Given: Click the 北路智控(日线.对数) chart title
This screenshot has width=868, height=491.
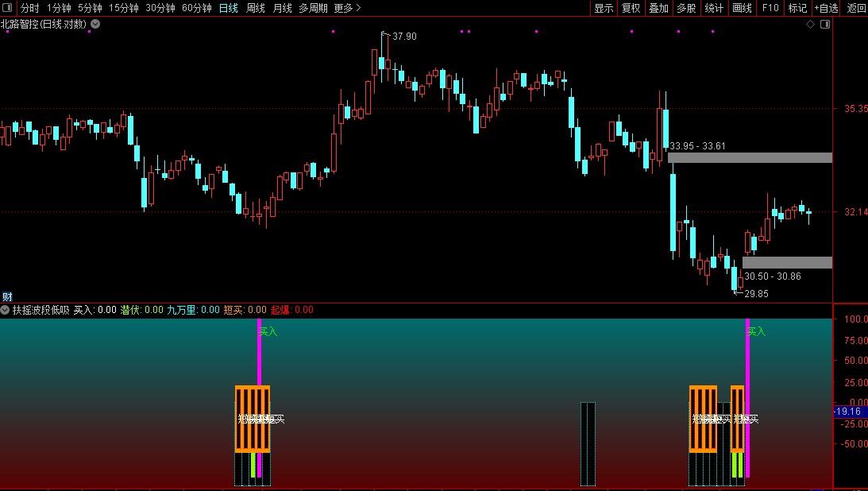Looking at the screenshot, I should (x=44, y=24).
